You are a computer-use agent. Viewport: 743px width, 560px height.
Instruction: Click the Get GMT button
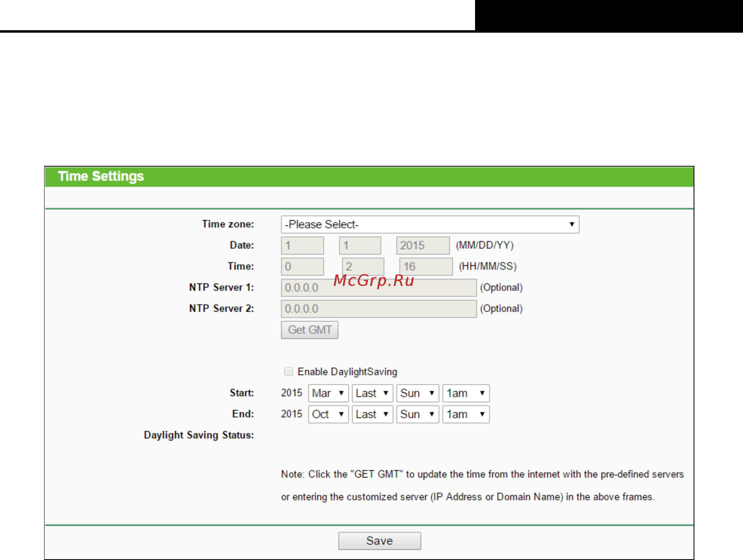[310, 330]
